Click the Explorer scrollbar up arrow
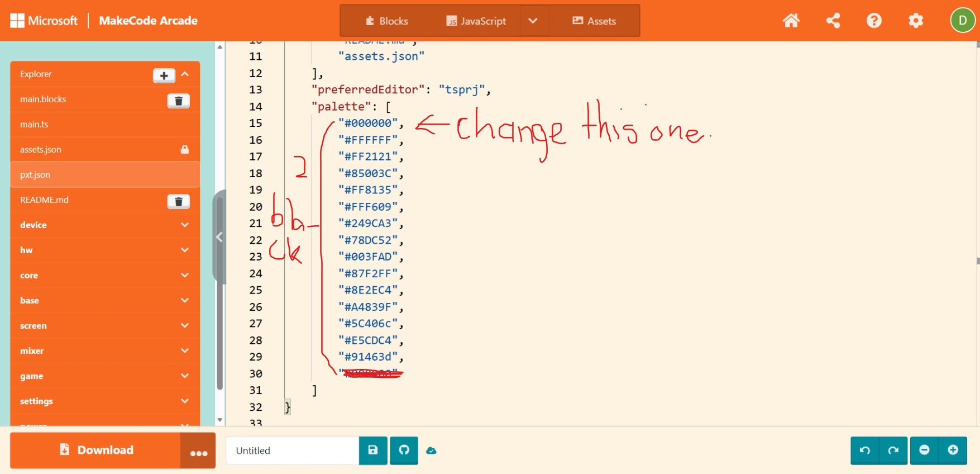The image size is (980, 474). tap(220, 47)
